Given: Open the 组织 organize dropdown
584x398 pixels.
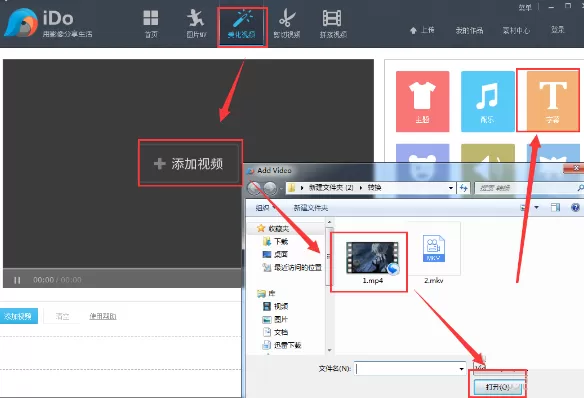Looking at the screenshot, I should 266,208.
